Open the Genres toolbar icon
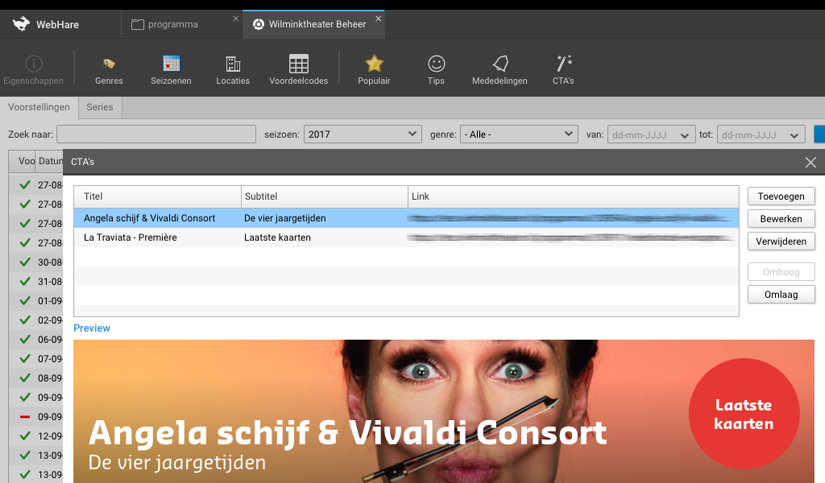 (109, 64)
